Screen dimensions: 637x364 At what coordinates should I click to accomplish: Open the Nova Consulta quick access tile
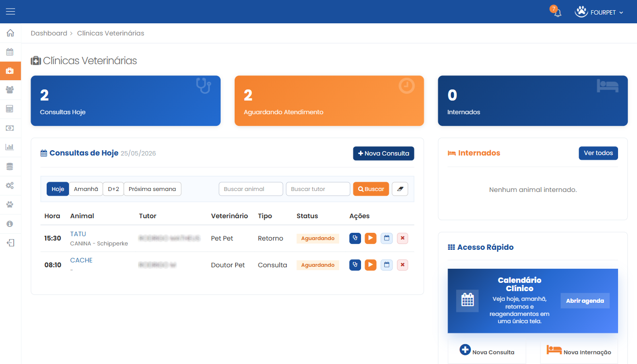click(487, 351)
